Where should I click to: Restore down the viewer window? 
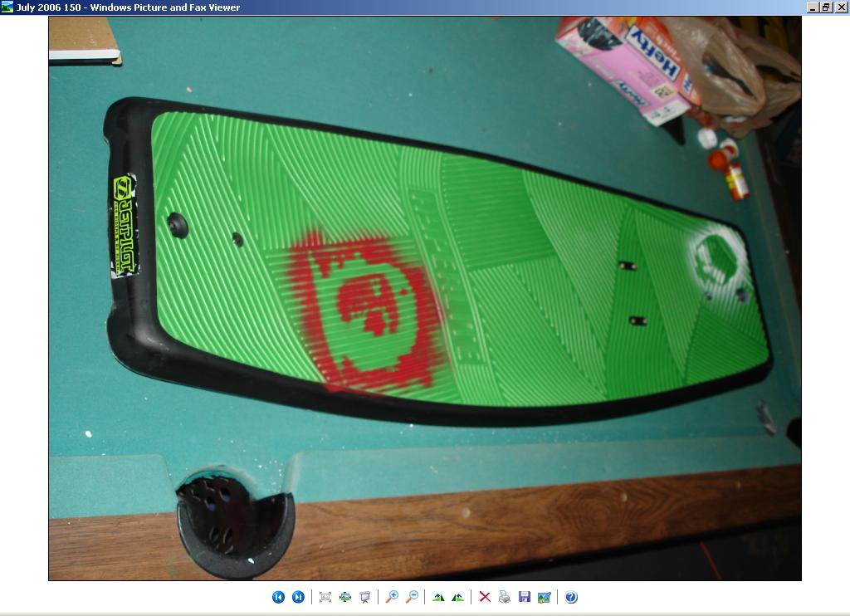[x=827, y=7]
